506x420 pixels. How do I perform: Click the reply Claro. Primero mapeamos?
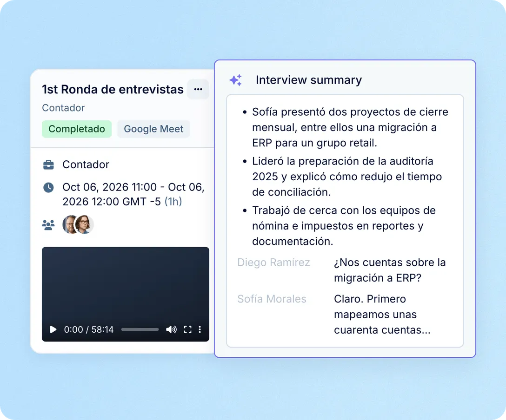(x=382, y=314)
